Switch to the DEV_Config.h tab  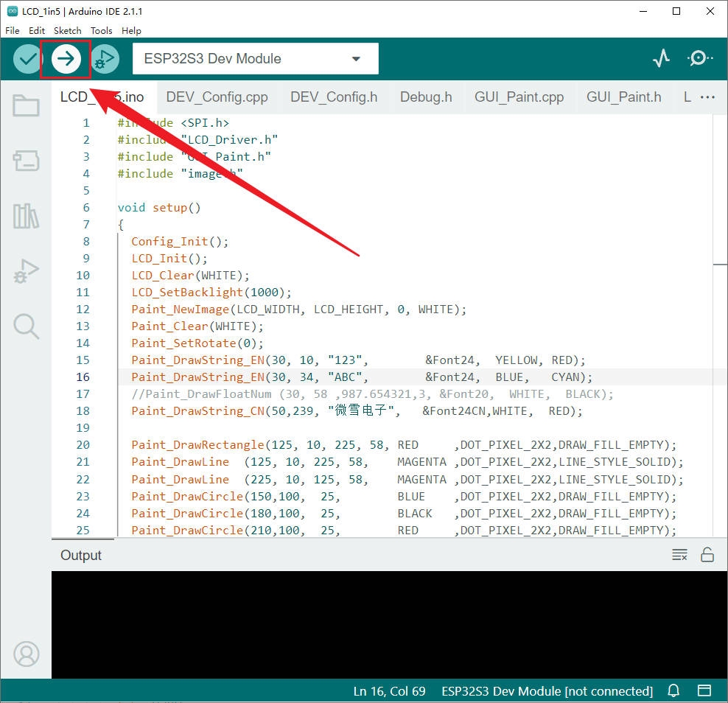[334, 97]
